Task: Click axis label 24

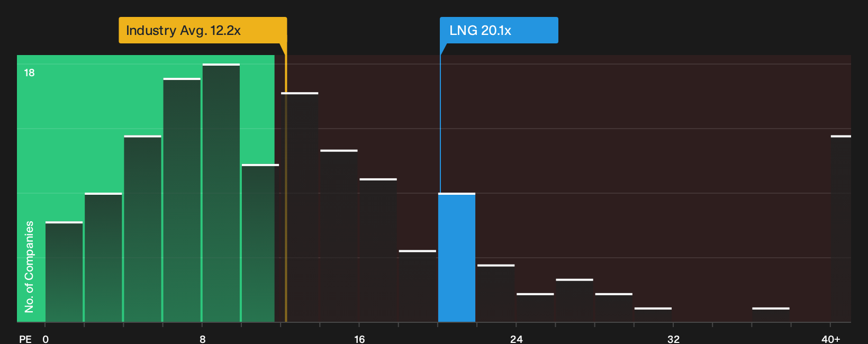Action: coord(516,339)
